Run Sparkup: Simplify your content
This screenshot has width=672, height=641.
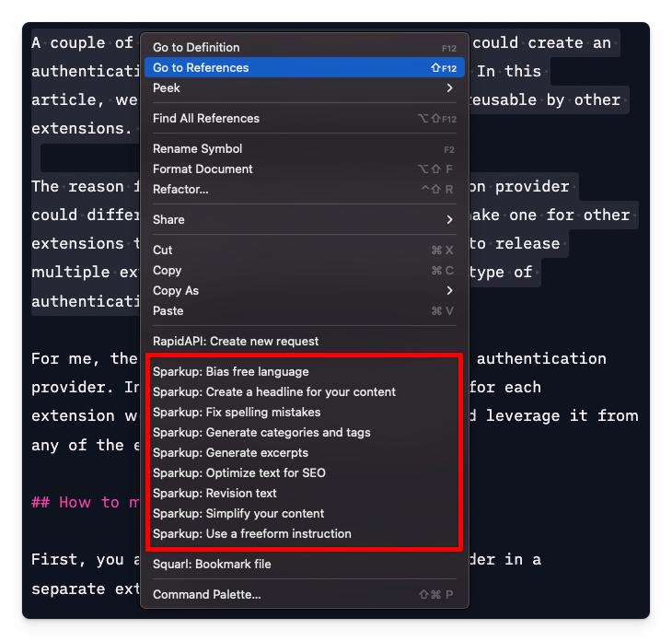[305, 513]
